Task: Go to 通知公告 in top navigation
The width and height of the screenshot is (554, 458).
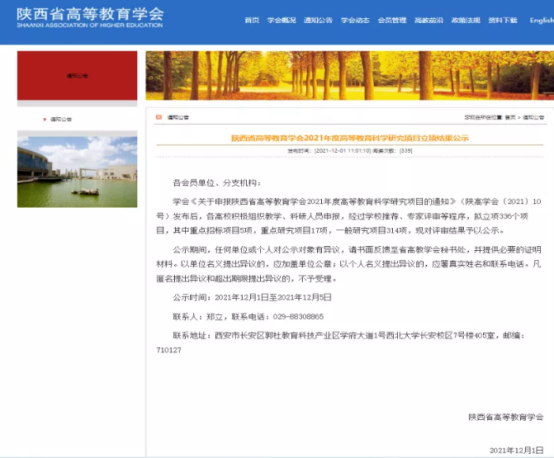Action: pyautogui.click(x=318, y=20)
